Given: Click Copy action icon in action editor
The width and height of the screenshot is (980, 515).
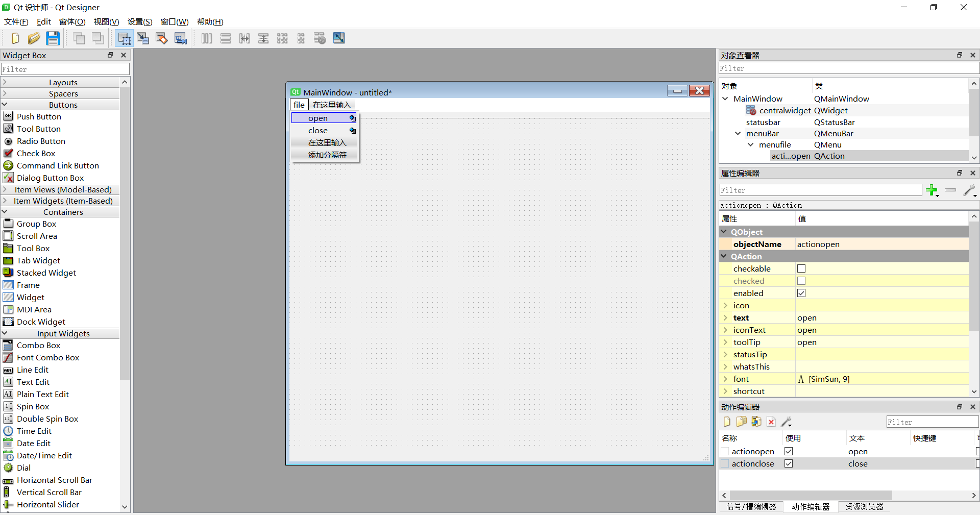Looking at the screenshot, I should [x=741, y=422].
